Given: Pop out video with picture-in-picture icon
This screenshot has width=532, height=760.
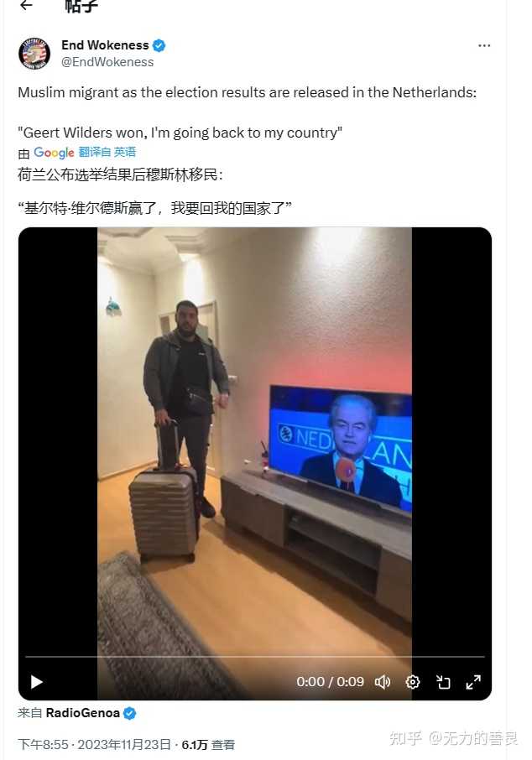Looking at the screenshot, I should 443,682.
